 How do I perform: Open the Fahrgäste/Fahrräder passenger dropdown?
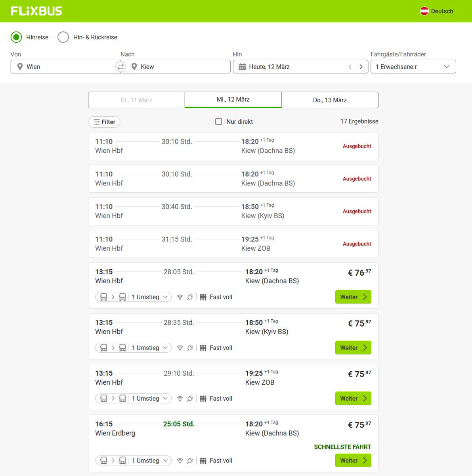(413, 67)
